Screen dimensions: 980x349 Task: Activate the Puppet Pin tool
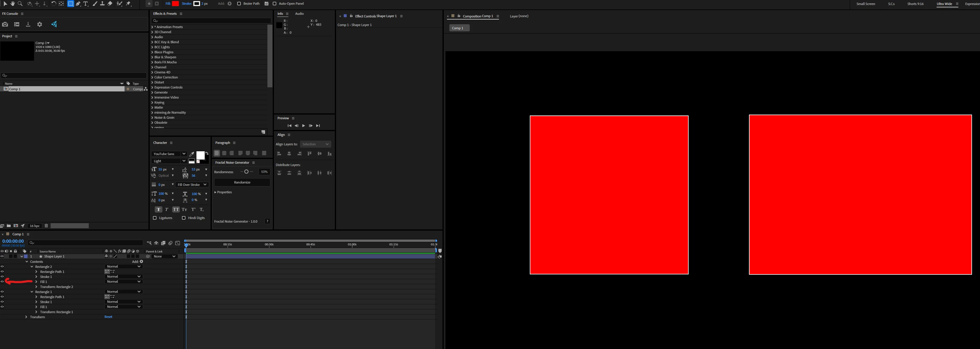tap(129, 4)
